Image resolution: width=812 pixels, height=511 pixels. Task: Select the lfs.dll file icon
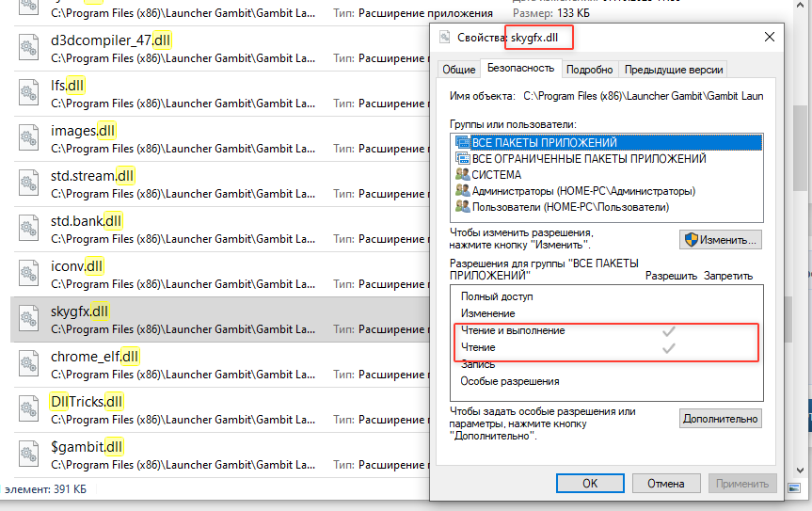[28, 93]
